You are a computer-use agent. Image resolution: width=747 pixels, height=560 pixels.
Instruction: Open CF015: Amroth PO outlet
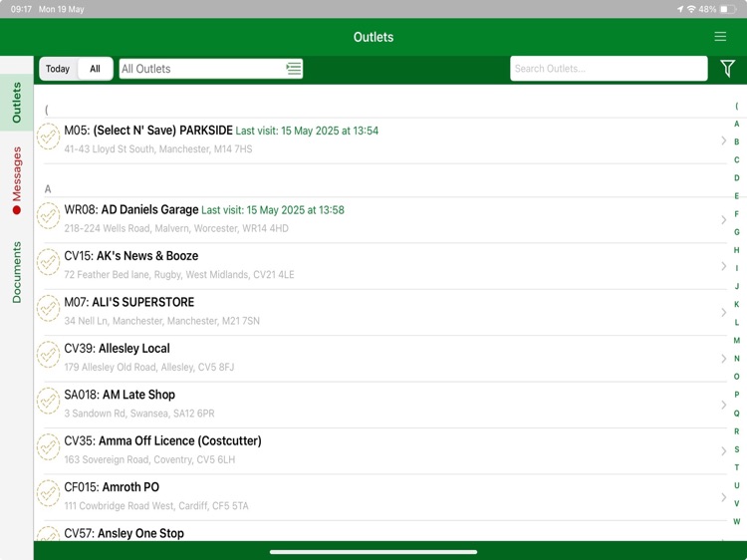coord(379,497)
